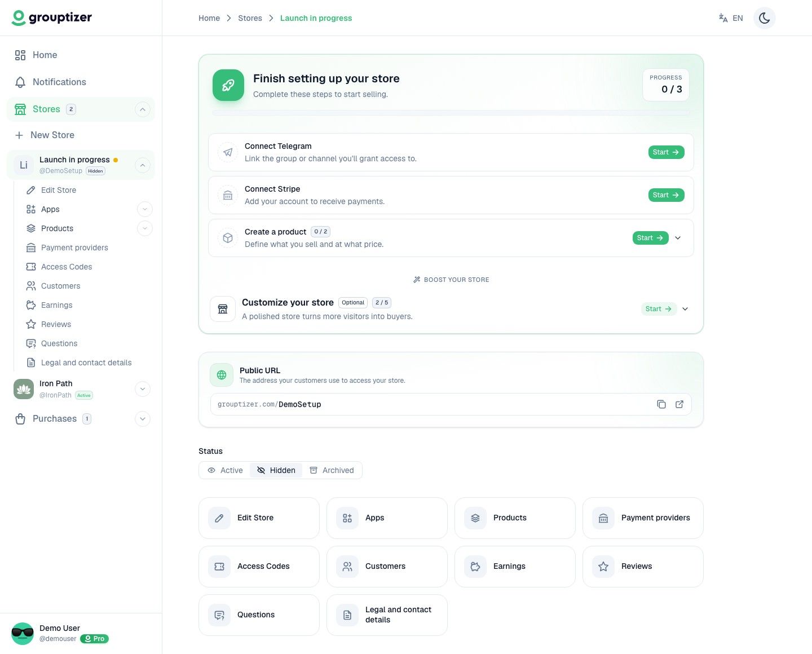Viewport: 812px width, 654px height.
Task: Open the Access Codes card
Action: pos(259,567)
